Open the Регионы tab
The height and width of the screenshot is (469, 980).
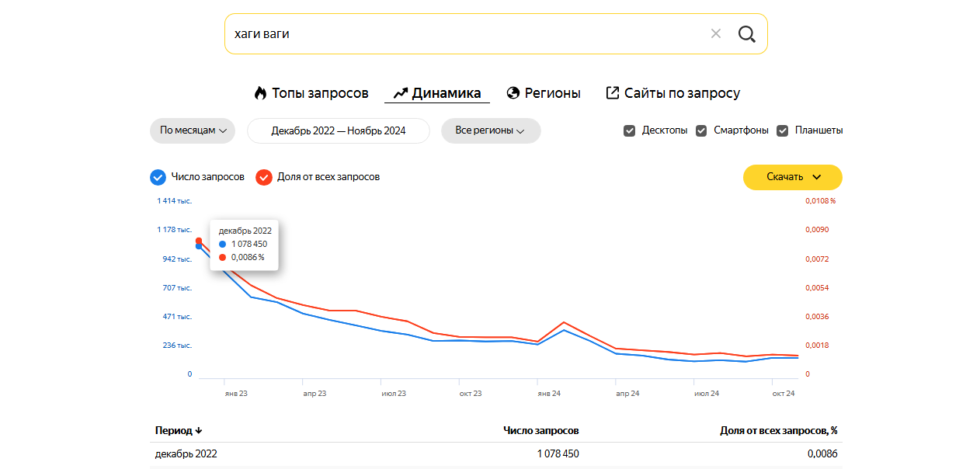pyautogui.click(x=552, y=93)
